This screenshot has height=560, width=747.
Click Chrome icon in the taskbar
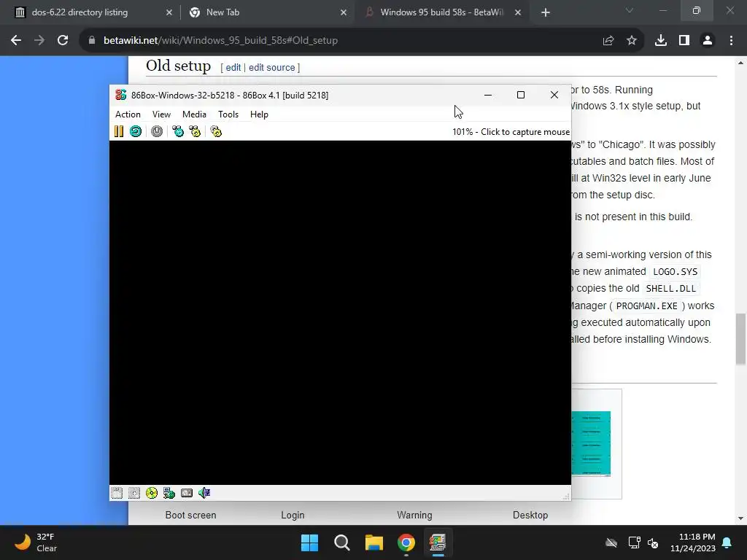point(406,542)
